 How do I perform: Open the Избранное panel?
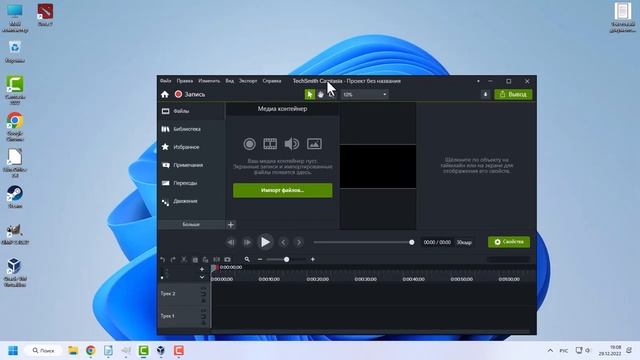tap(191, 147)
